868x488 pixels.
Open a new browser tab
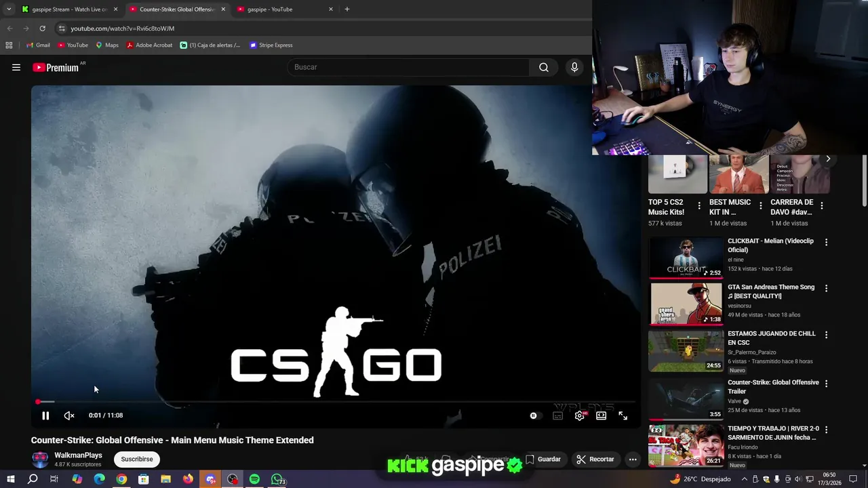pyautogui.click(x=347, y=9)
